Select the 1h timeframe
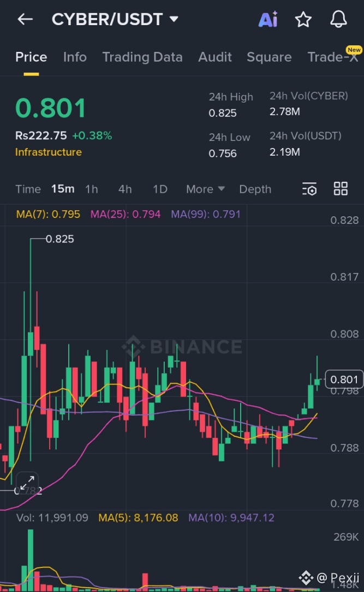This screenshot has height=592, width=364. click(x=92, y=189)
